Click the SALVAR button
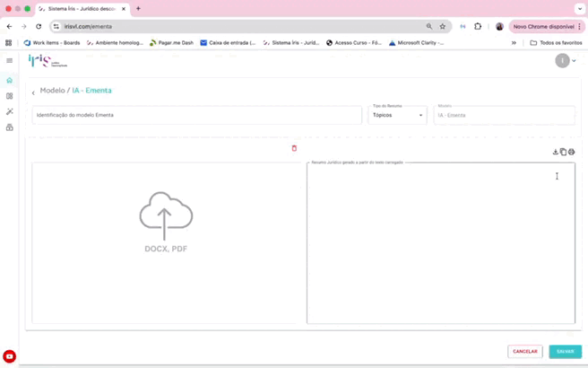 (x=565, y=351)
